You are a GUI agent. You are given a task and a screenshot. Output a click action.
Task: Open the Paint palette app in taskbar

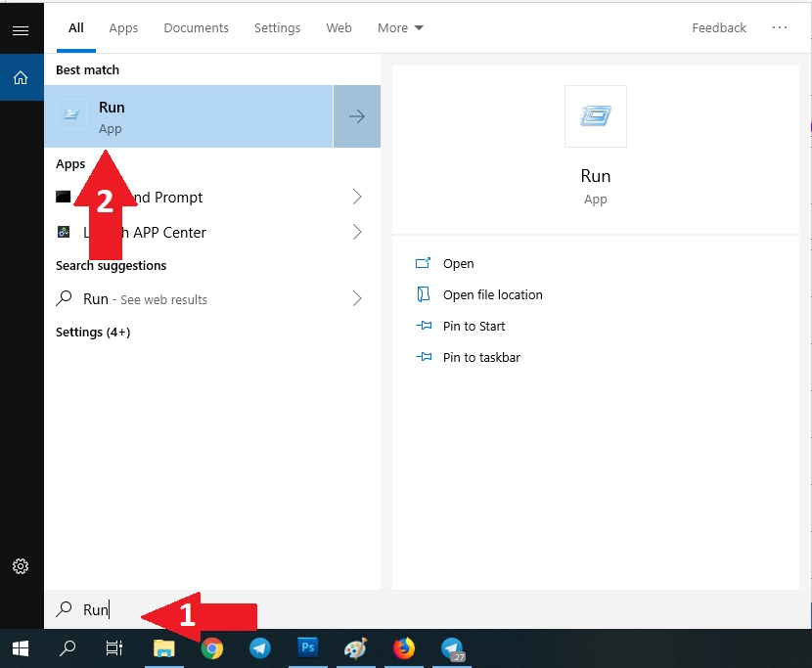[356, 648]
